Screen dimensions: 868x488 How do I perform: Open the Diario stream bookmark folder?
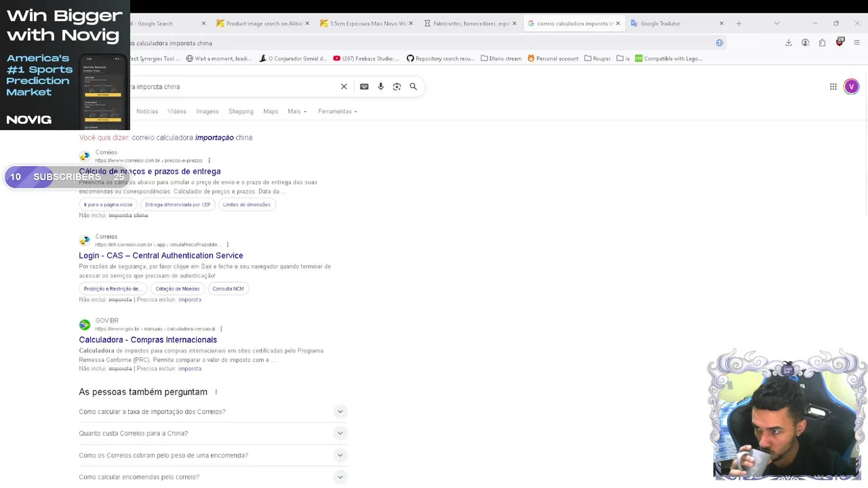[501, 58]
